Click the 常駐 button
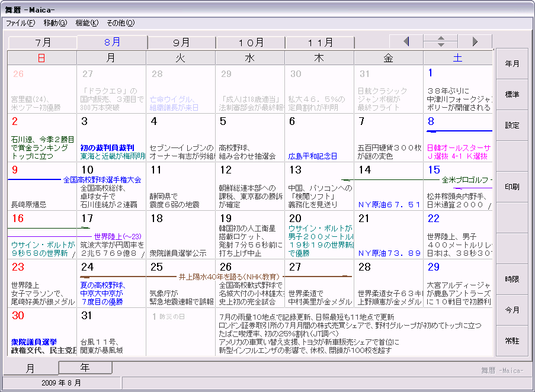The width and height of the screenshot is (535, 392). 512,341
